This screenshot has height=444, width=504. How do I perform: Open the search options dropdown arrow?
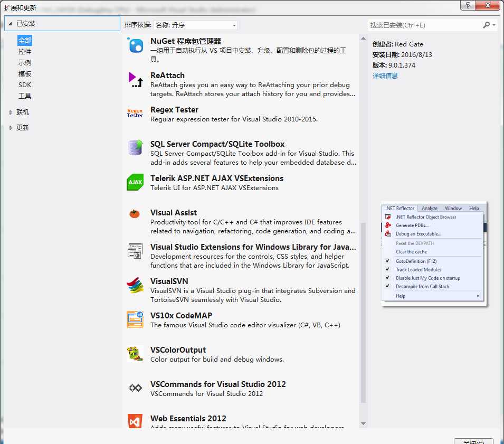coord(494,25)
